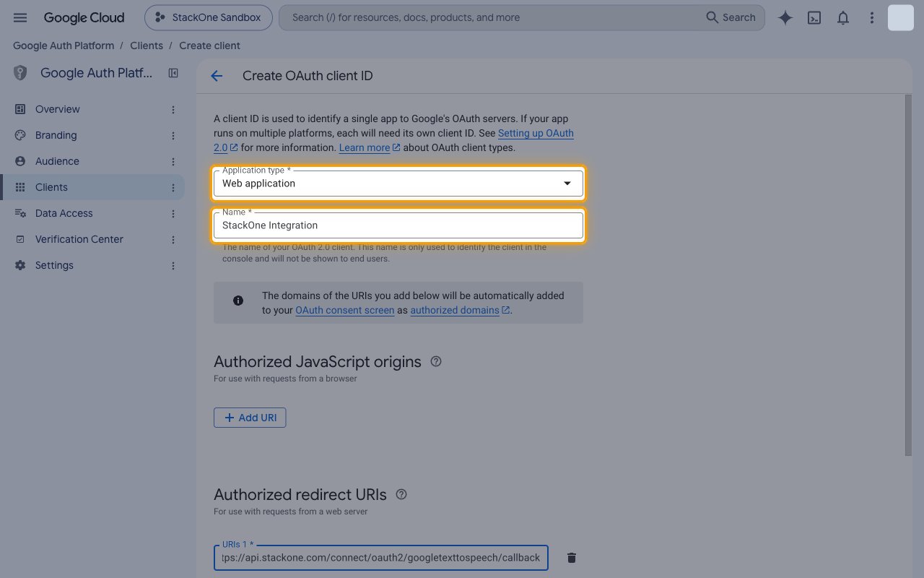The image size is (924, 578).
Task: Open the Verification Center in the sidebar
Action: pos(92,239)
